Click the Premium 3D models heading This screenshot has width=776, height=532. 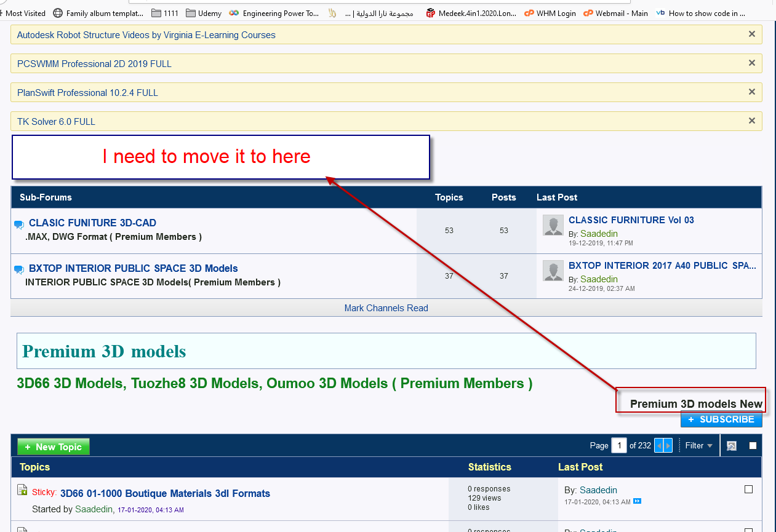click(x=104, y=351)
